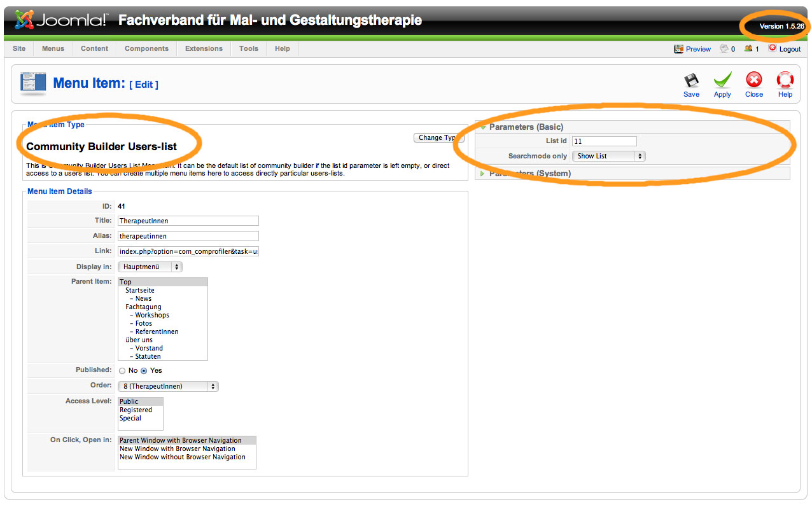
Task: Click in the Alias input field
Action: [x=188, y=236]
